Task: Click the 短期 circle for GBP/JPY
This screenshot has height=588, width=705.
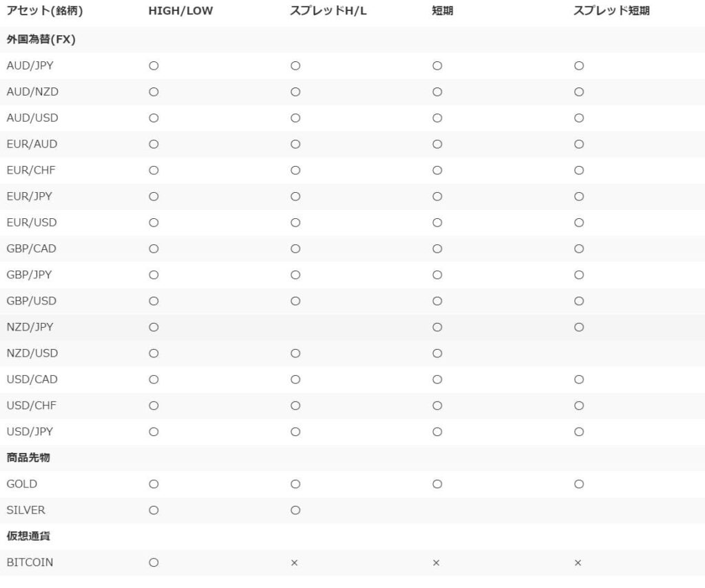Action: point(437,275)
